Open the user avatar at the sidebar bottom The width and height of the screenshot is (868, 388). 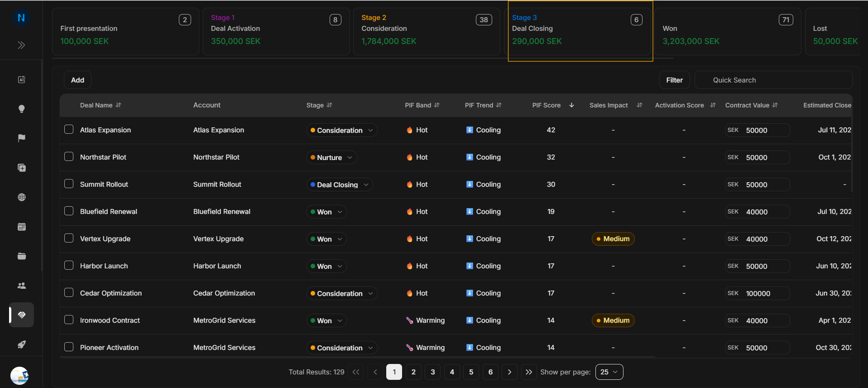[19, 376]
